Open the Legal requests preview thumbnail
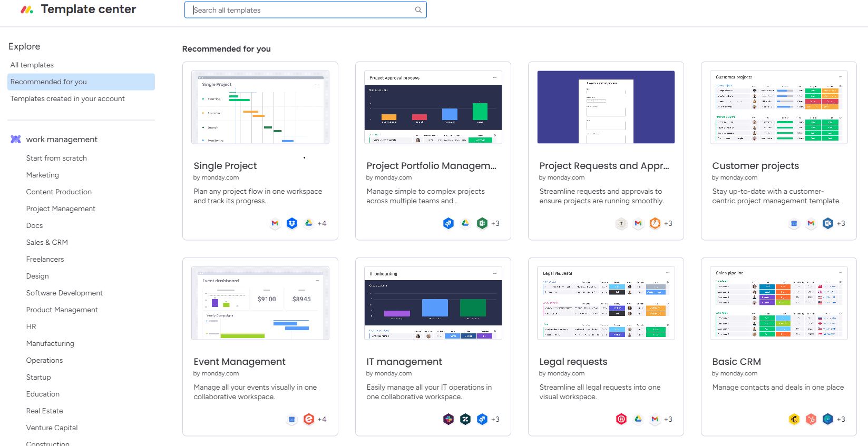 [606, 303]
